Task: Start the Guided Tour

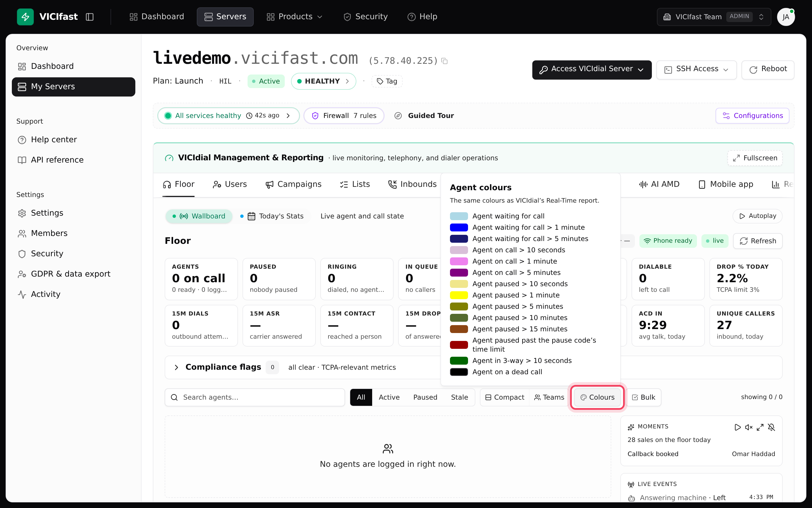Action: click(424, 116)
